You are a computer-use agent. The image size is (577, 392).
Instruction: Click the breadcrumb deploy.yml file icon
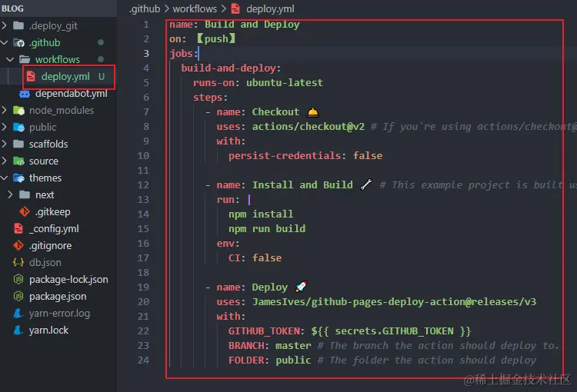(x=235, y=8)
